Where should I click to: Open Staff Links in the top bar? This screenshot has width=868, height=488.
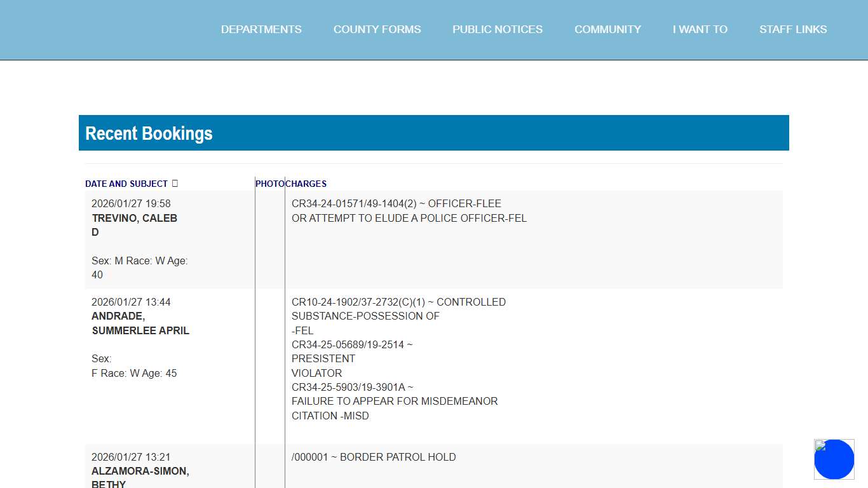(x=793, y=29)
